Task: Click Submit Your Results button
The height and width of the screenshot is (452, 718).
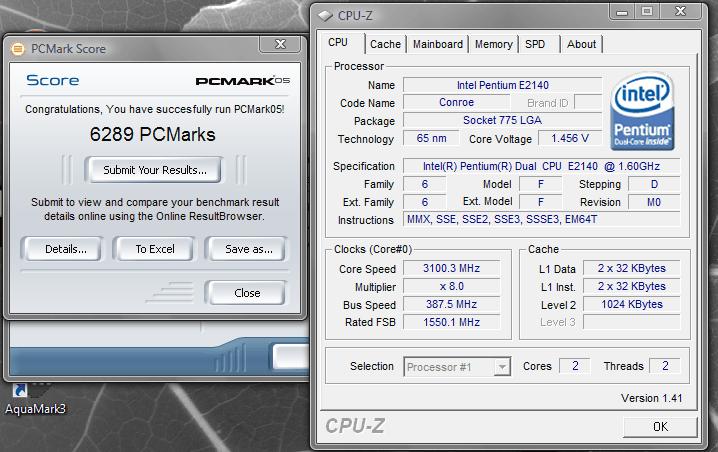Action: click(154, 170)
